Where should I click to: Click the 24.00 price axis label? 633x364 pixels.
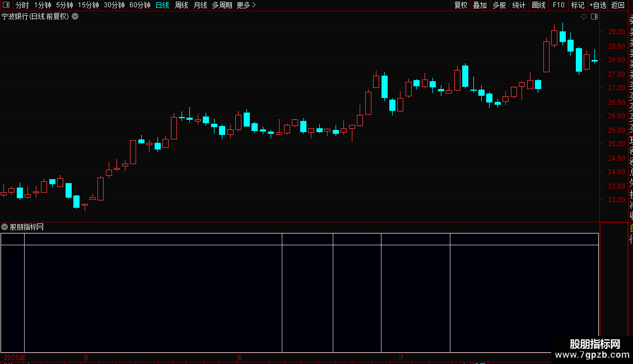click(x=616, y=171)
